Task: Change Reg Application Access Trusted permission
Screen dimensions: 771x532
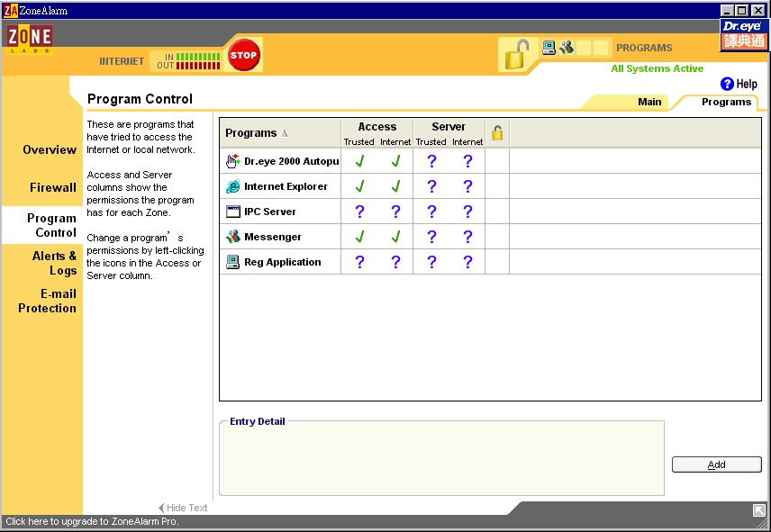Action: tap(359, 262)
